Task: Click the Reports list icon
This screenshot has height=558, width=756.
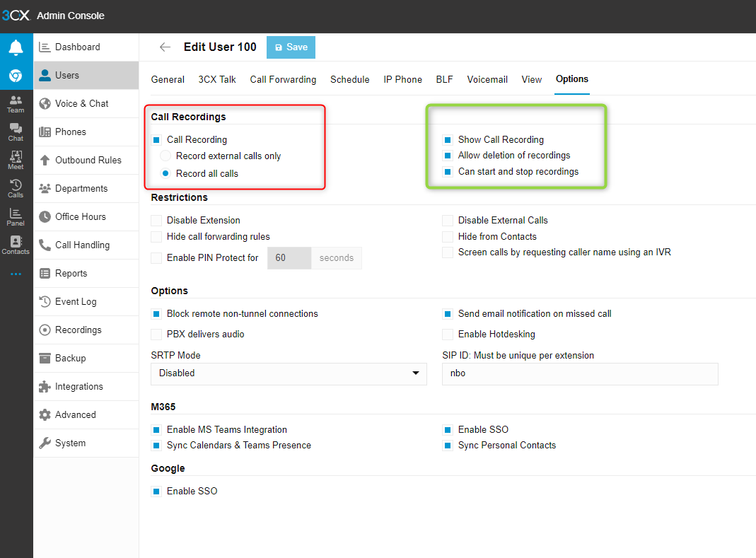Action: [45, 274]
